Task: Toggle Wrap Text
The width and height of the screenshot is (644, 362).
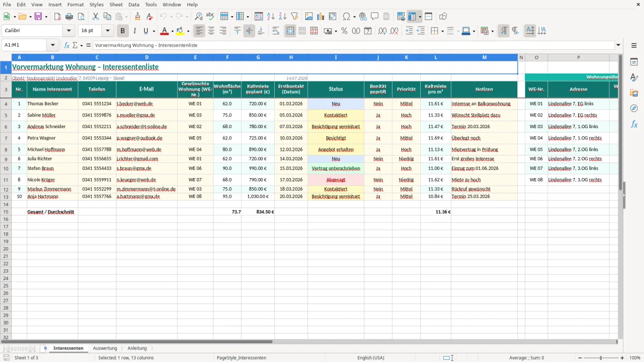Action: coord(276,31)
